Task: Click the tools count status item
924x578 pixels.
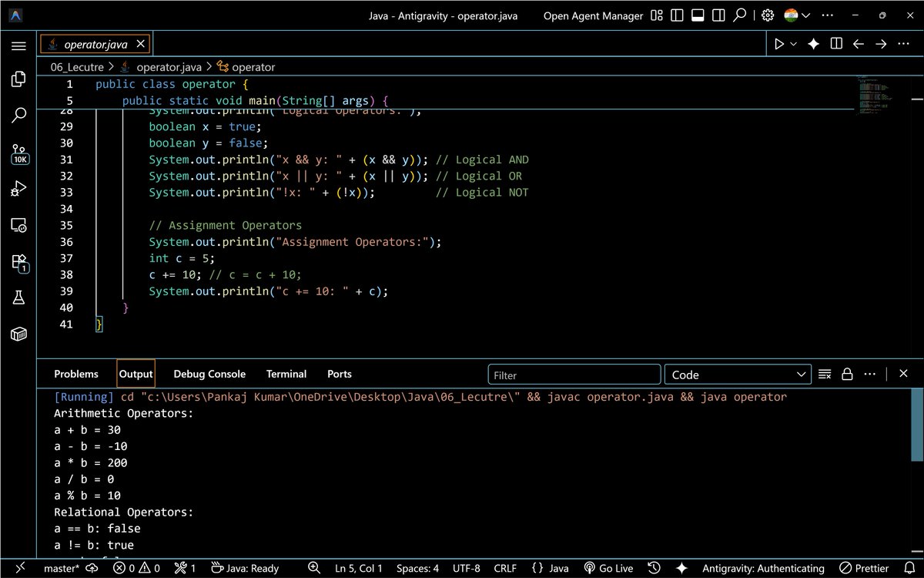Action: pyautogui.click(x=186, y=568)
